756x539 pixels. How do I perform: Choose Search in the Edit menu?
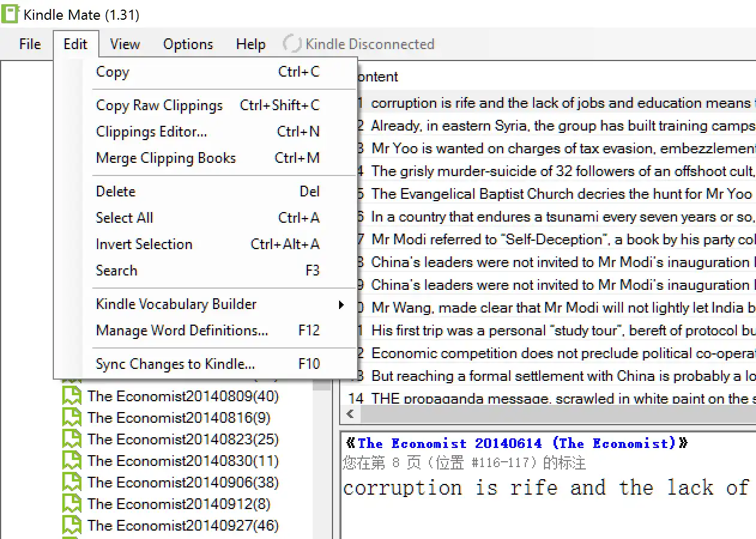tap(208, 271)
